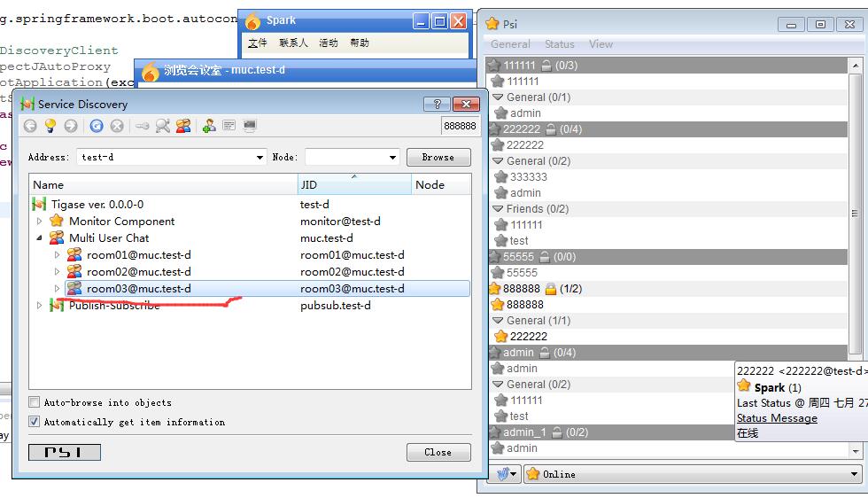This screenshot has height=498, width=868.
Task: Click the Psi roster scrollbar thumb
Action: pos(856,214)
